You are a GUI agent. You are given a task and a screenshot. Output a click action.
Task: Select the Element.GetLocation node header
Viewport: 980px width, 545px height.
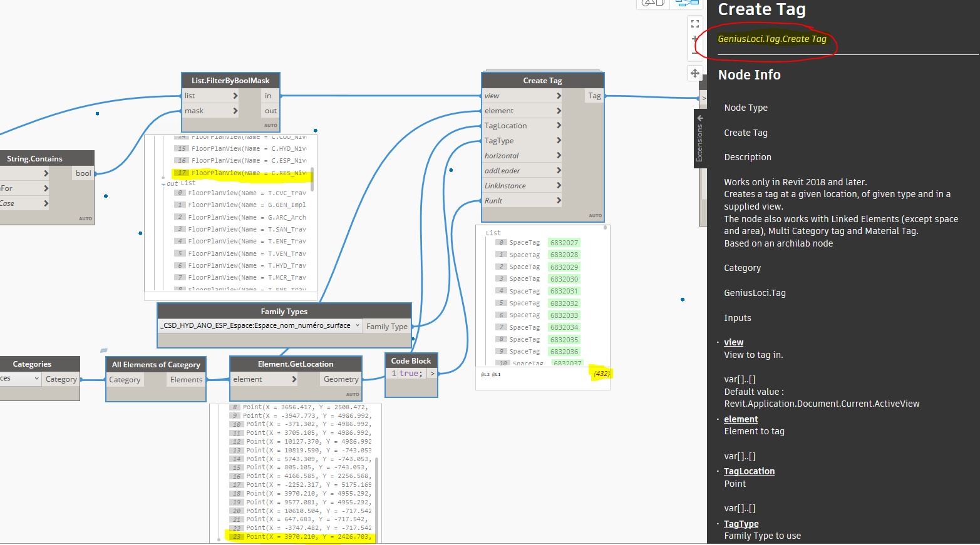click(x=296, y=364)
